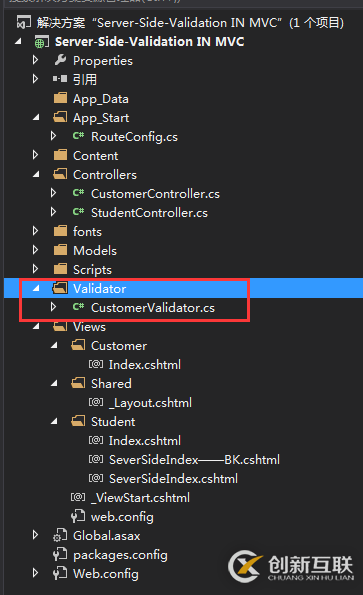
Task: Click the Content folder icon
Action: (x=60, y=155)
